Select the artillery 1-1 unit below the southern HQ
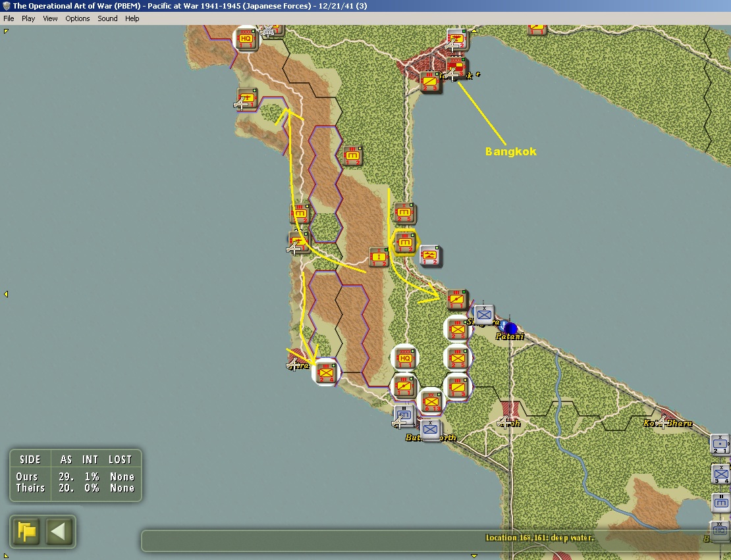The width and height of the screenshot is (731, 560). [404, 387]
